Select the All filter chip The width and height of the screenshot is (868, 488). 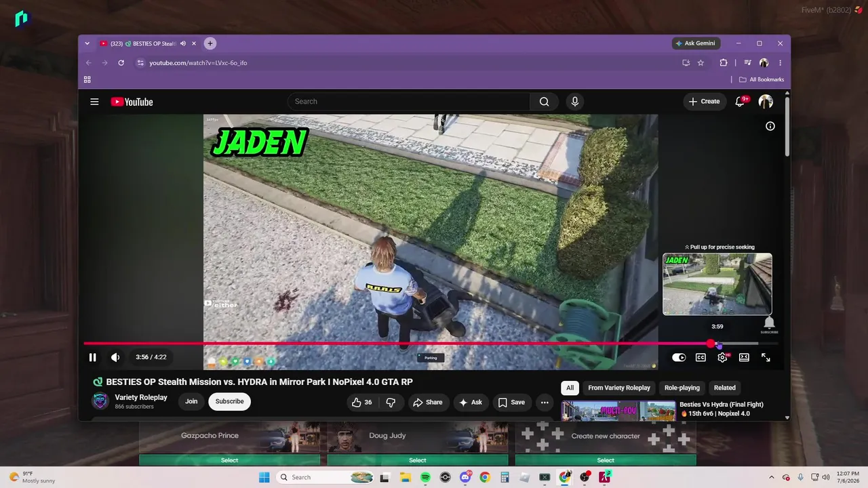pyautogui.click(x=570, y=388)
